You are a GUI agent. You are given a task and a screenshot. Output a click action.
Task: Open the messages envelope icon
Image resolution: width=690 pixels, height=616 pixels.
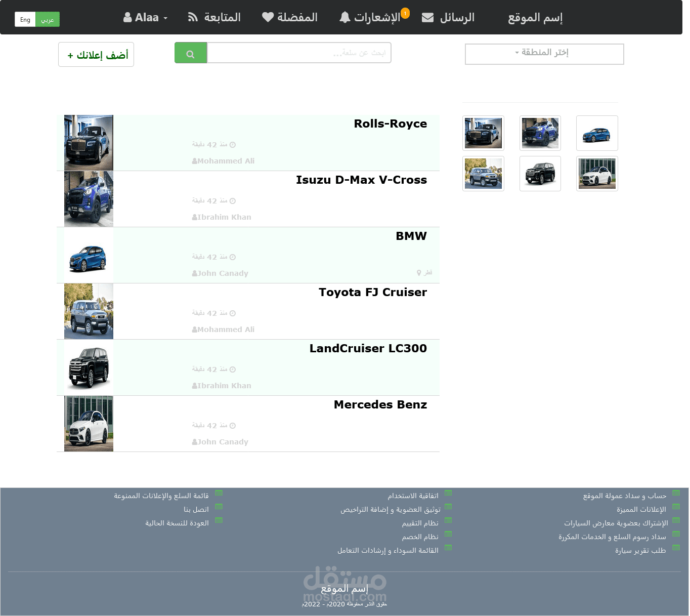point(427,17)
